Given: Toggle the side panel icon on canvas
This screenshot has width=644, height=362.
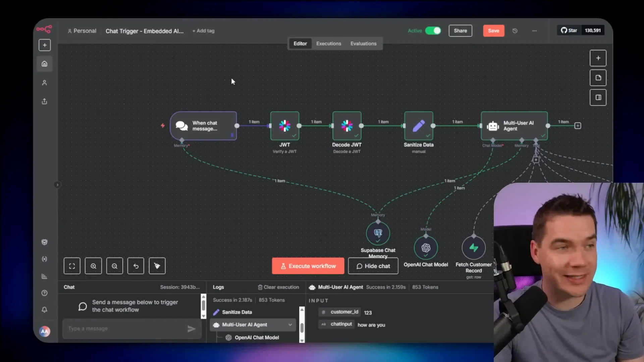Looking at the screenshot, I should click(x=598, y=98).
